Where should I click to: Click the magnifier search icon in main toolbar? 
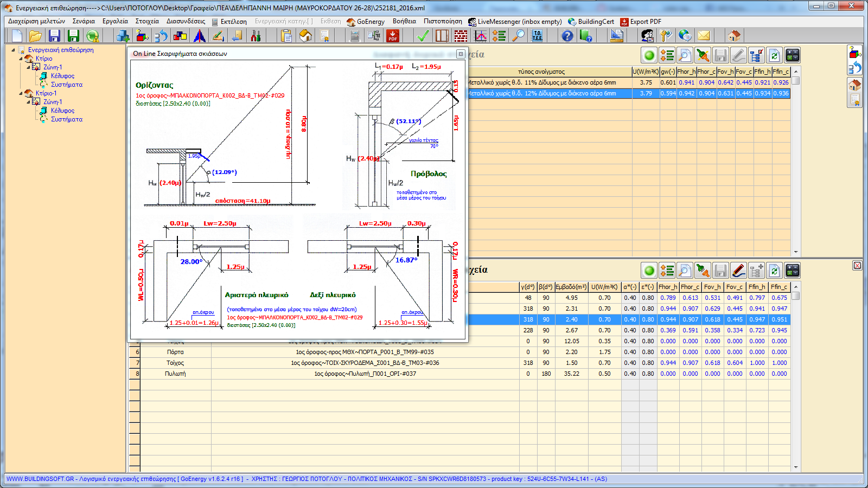coord(519,36)
